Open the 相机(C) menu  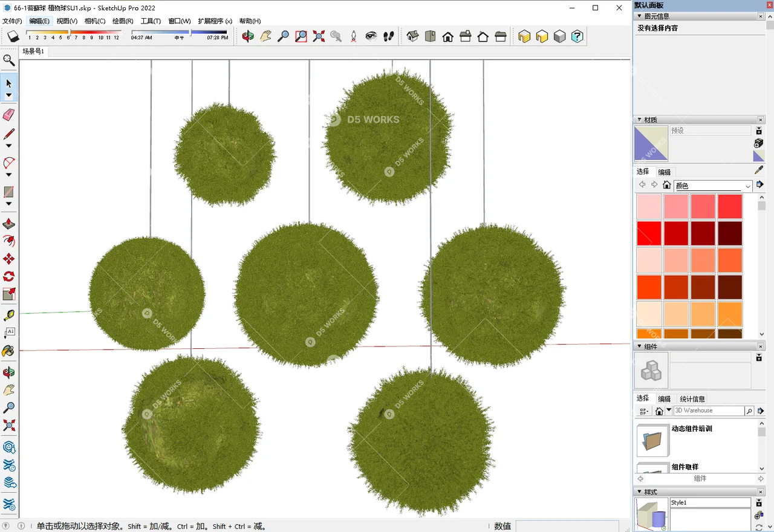pos(94,21)
